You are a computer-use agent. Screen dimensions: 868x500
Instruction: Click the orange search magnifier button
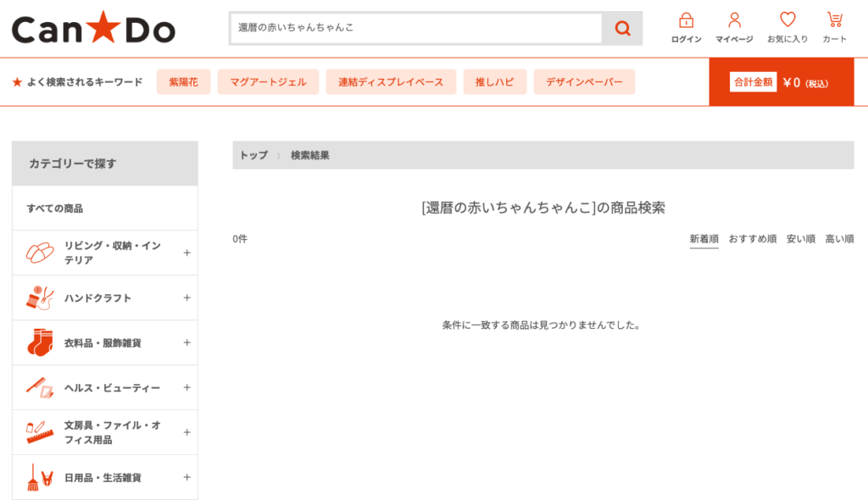coord(622,28)
